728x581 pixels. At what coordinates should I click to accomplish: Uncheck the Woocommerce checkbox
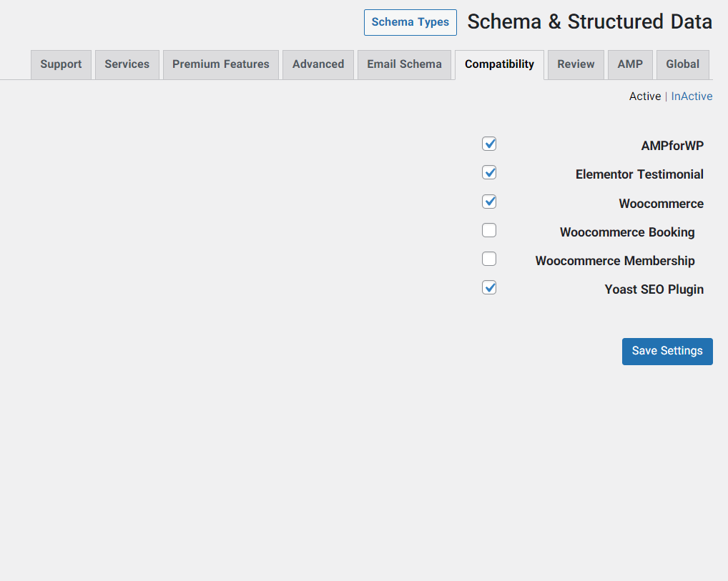[x=489, y=202]
